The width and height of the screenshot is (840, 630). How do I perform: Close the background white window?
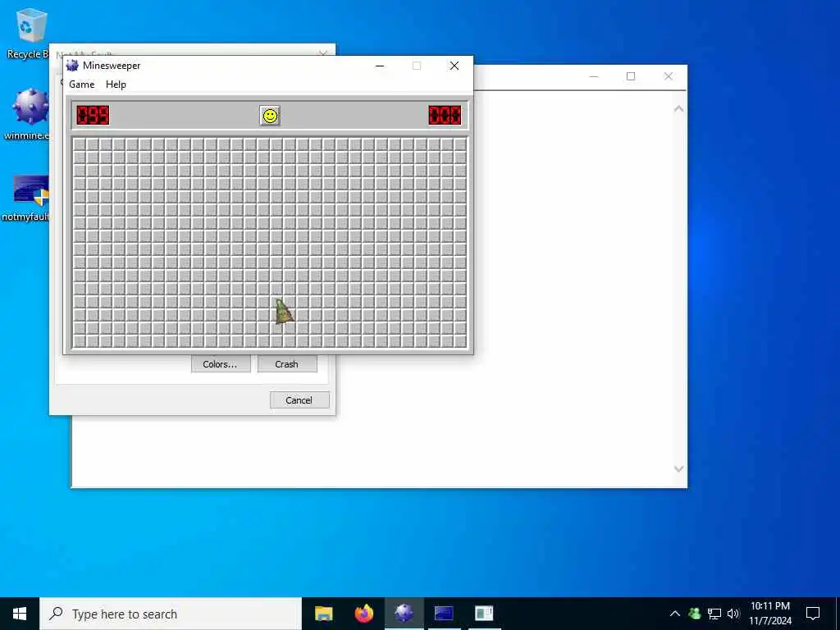668,76
